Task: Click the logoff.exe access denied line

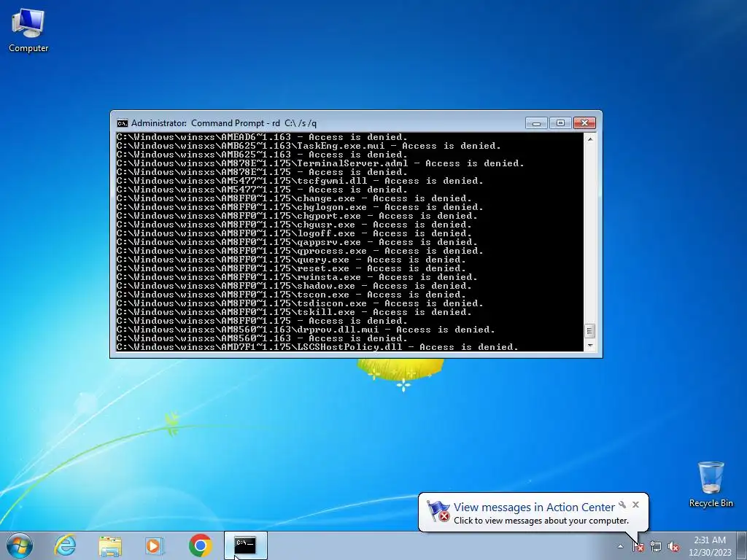Action: pyautogui.click(x=294, y=233)
